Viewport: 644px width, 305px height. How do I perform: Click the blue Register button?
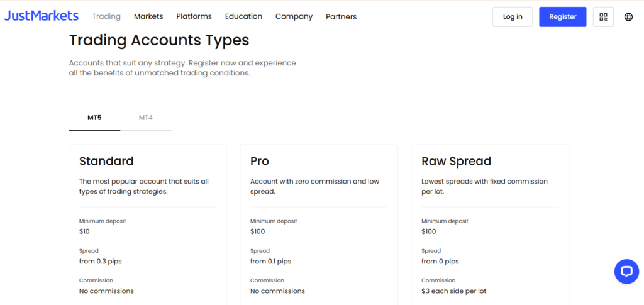tap(563, 17)
